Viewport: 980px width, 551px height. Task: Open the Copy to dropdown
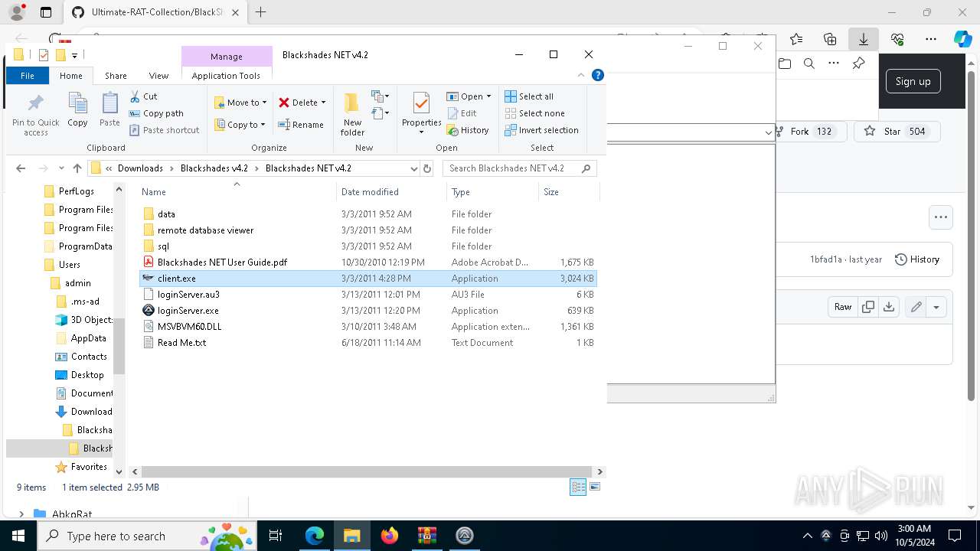pyautogui.click(x=240, y=125)
